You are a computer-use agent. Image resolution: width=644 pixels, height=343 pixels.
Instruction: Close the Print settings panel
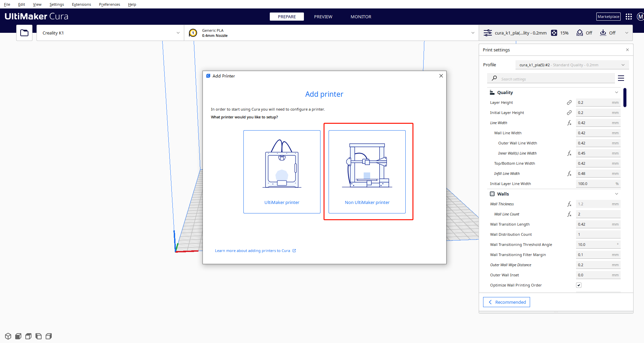[627, 50]
